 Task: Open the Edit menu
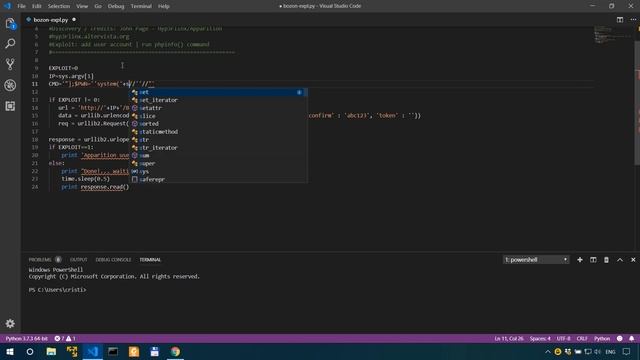(37, 6)
